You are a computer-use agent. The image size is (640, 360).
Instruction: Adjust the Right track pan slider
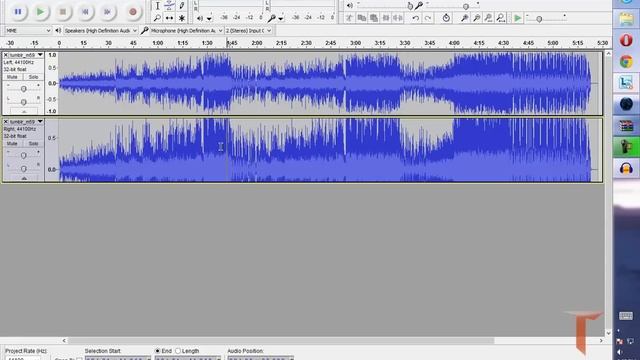click(23, 169)
